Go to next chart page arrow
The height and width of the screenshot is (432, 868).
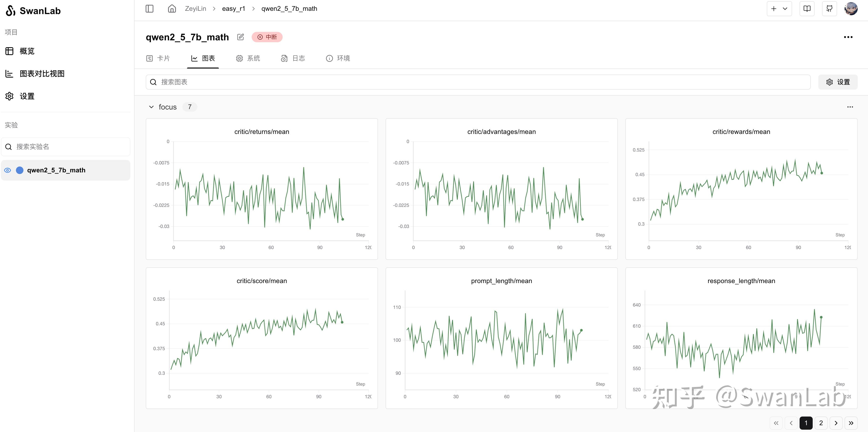click(836, 423)
